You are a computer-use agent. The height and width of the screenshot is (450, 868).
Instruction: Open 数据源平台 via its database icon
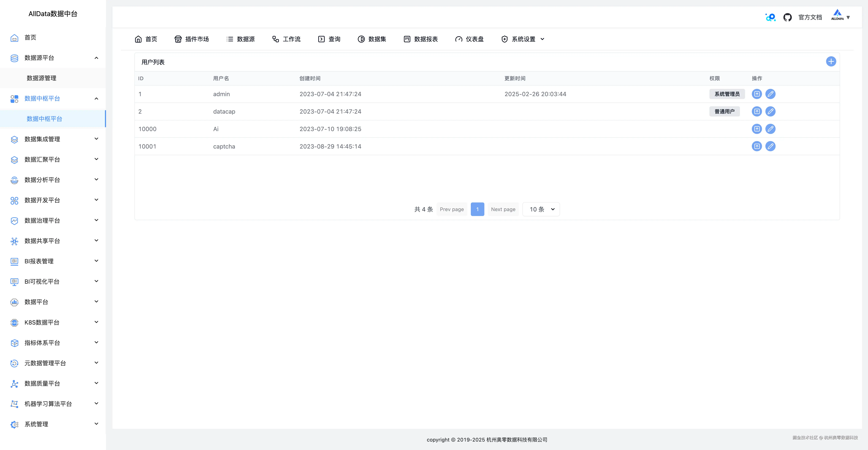coord(14,58)
